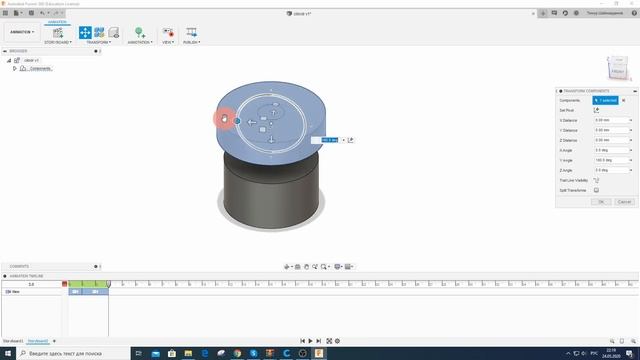Click the Publish Video icon
The image size is (640, 360).
[191, 32]
